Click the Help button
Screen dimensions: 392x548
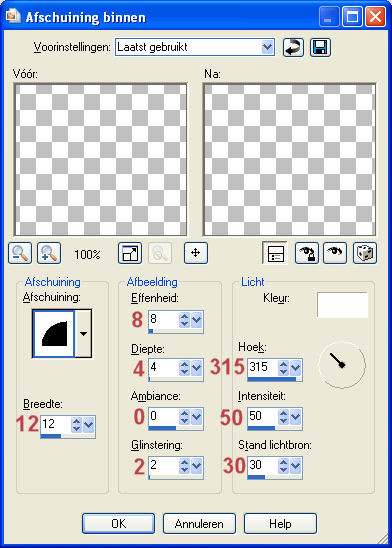[280, 524]
